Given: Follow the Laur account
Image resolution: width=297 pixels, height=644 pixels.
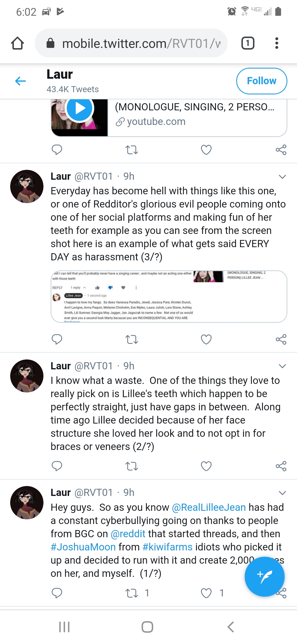Looking at the screenshot, I should [262, 81].
